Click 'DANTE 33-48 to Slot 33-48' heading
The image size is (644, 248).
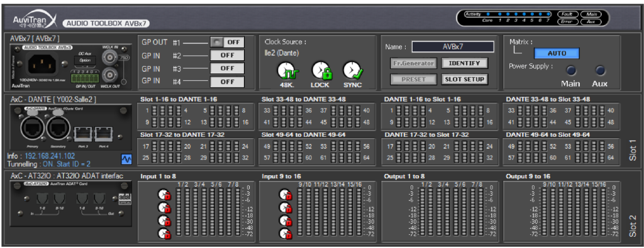[x=548, y=99]
